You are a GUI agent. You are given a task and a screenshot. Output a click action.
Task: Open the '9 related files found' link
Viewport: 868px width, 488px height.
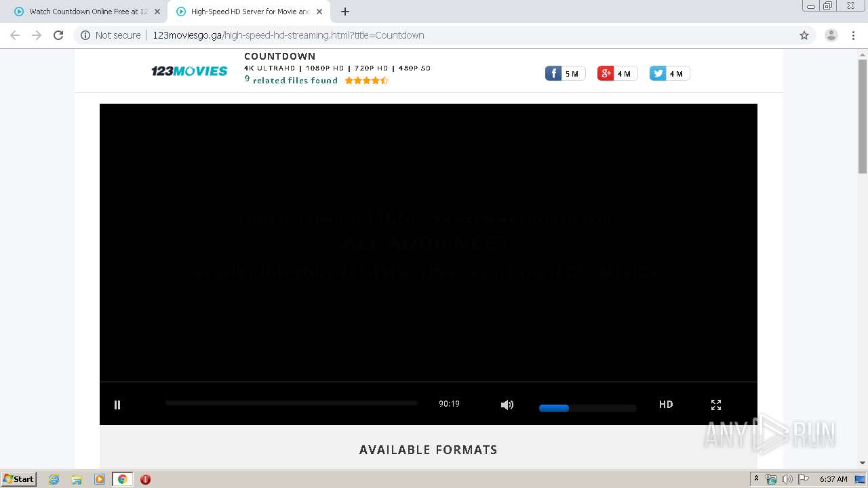tap(291, 80)
